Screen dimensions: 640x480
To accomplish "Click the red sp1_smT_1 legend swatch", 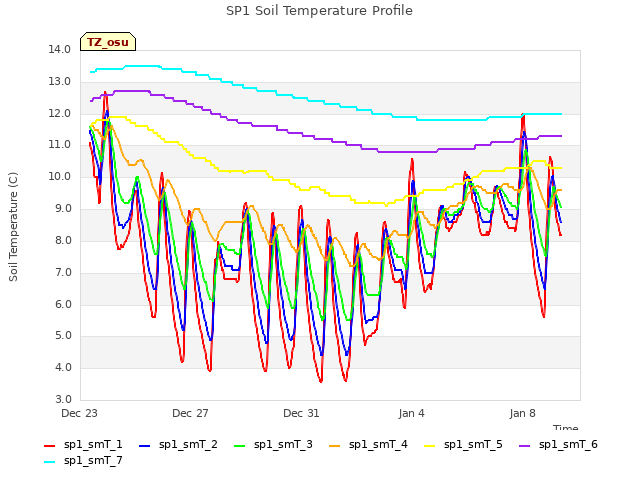I will click(x=49, y=446).
